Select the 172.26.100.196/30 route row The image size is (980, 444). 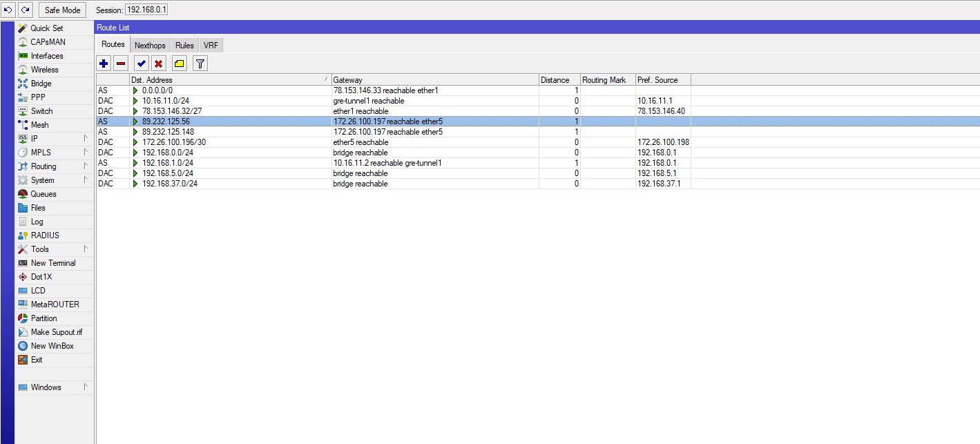537,142
